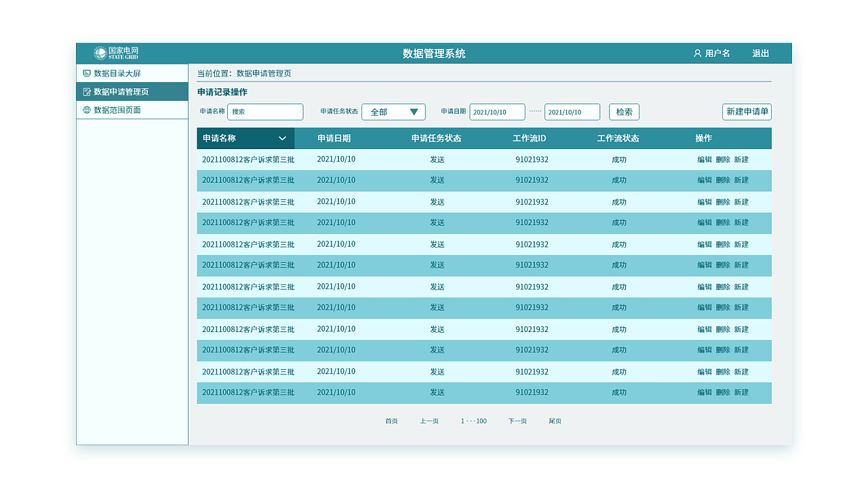Click the 数据范围页面 globe icon

click(x=86, y=110)
